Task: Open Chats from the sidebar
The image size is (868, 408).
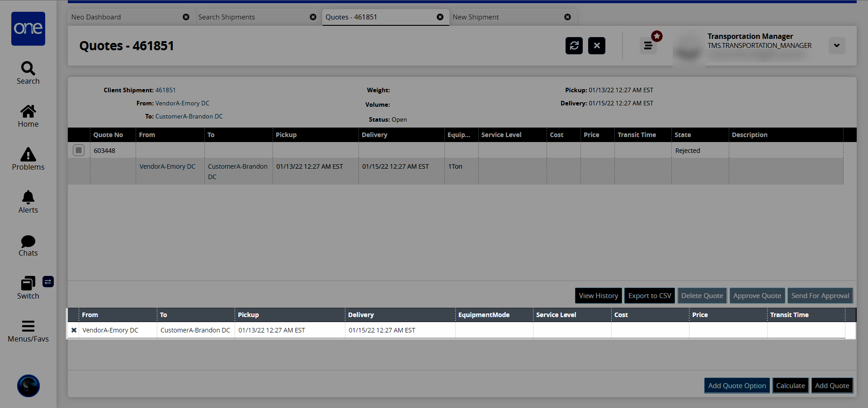Action: coord(28,245)
